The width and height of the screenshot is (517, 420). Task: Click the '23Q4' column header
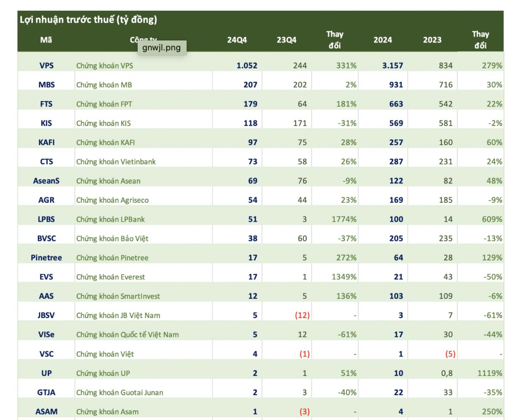click(287, 40)
